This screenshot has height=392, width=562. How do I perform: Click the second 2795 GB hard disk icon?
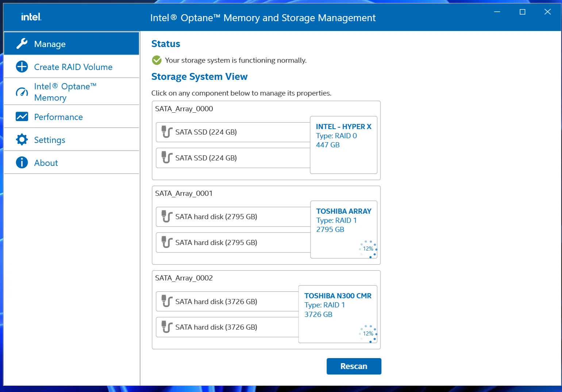167,242
